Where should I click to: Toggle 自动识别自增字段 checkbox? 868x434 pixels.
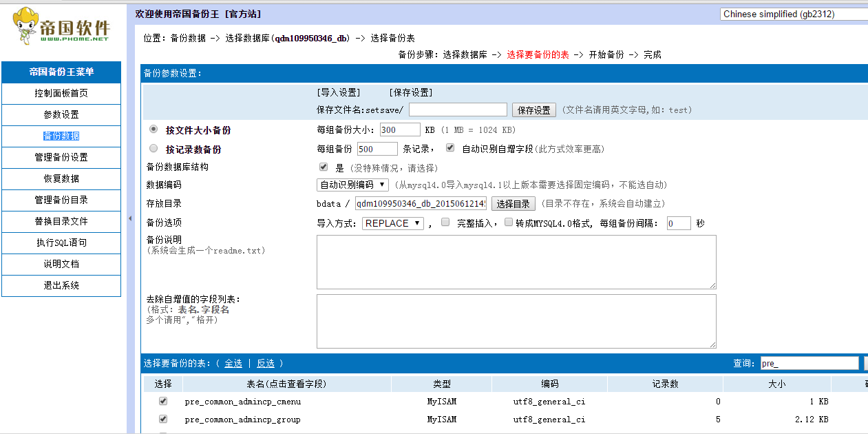(x=450, y=148)
